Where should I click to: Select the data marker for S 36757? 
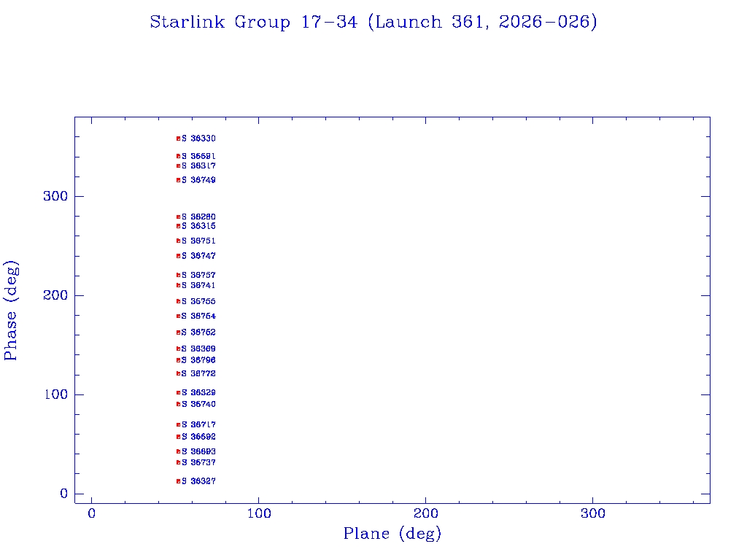coord(178,275)
